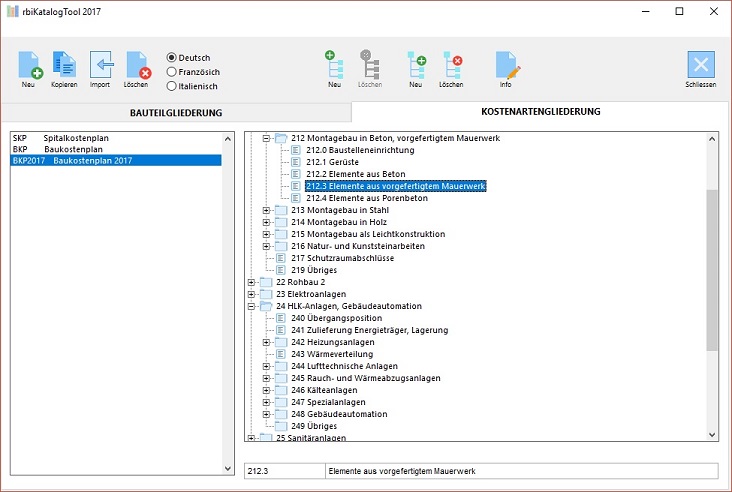Select 219 Übriges tree item
This screenshot has width=732, height=492.
click(314, 270)
